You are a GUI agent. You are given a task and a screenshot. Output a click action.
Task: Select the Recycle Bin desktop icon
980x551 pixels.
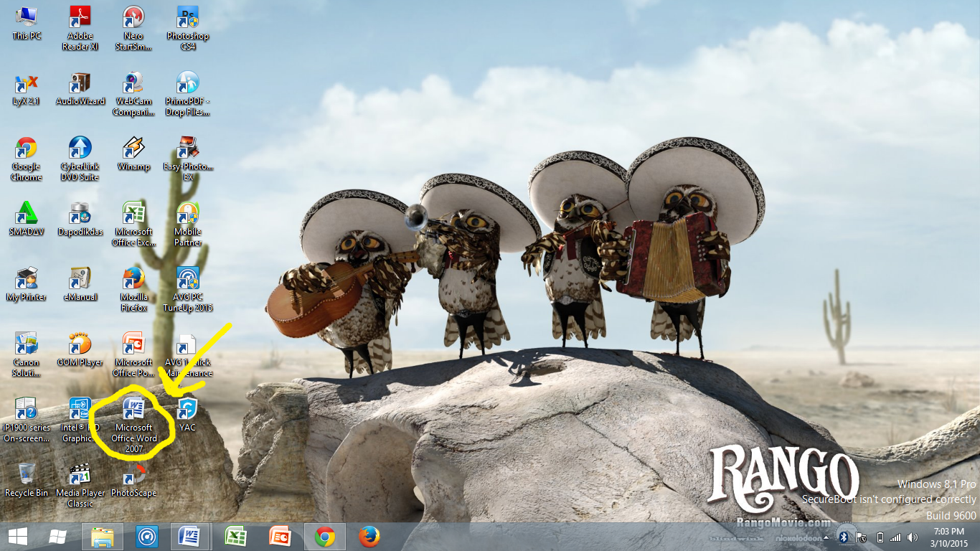click(x=27, y=481)
